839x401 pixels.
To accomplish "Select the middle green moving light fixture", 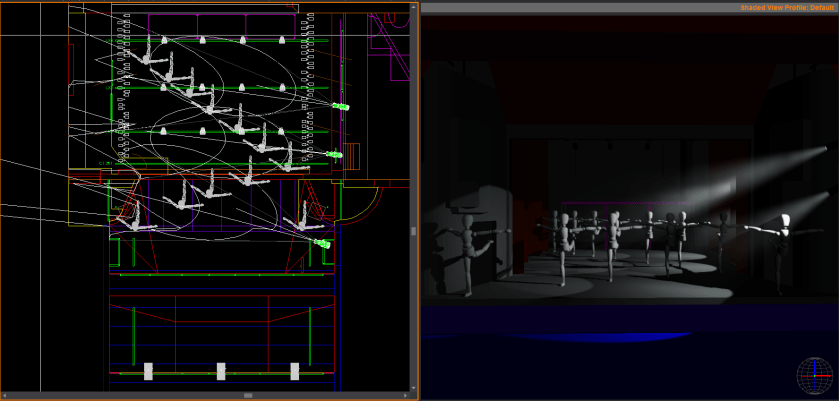I will click(x=334, y=155).
